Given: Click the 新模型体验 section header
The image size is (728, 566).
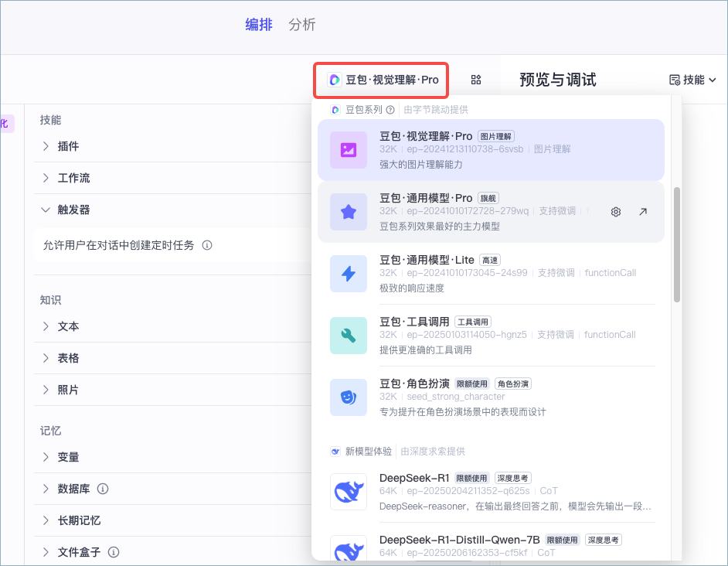Looking at the screenshot, I should (x=369, y=452).
